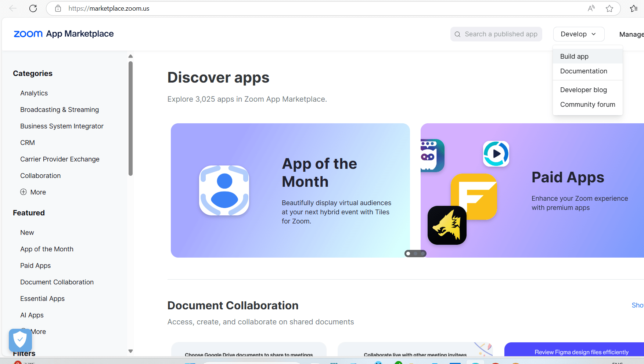Click the browser favorites star icon
The height and width of the screenshot is (364, 644).
609,8
